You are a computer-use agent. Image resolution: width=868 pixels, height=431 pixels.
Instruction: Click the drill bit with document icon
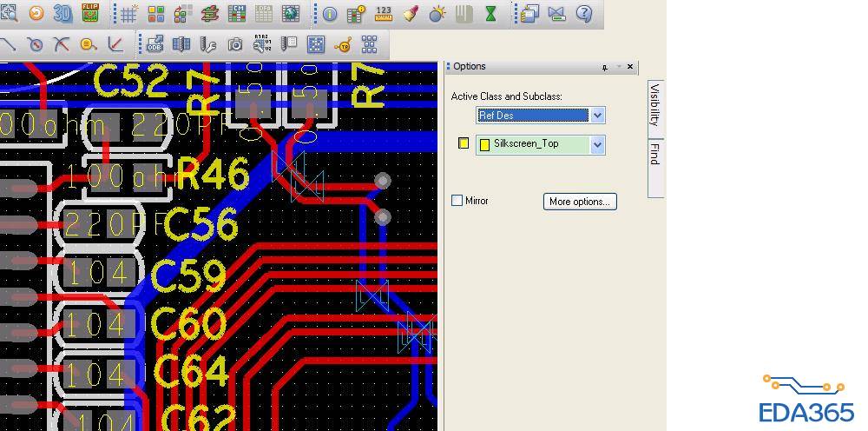(x=289, y=44)
